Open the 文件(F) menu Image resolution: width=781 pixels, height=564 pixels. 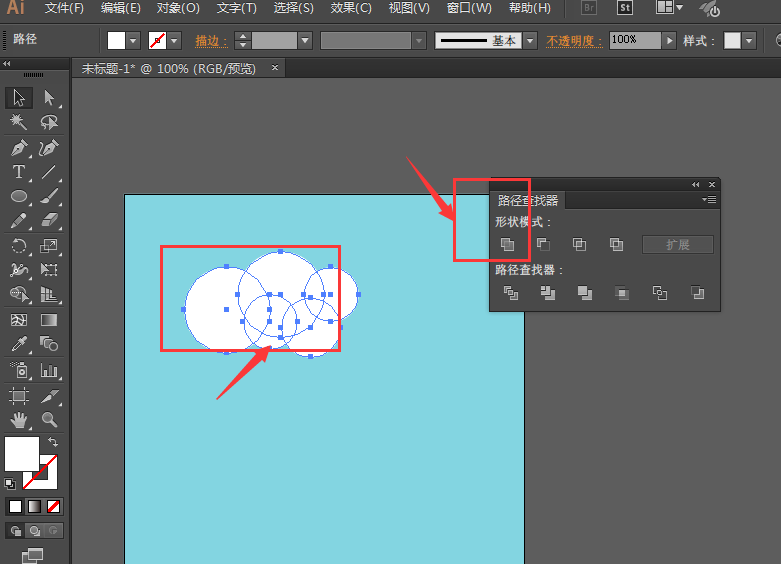click(x=64, y=8)
